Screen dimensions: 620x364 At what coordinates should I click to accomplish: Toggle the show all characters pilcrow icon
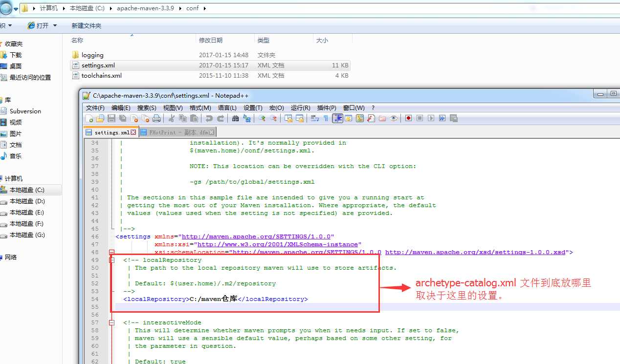(326, 118)
